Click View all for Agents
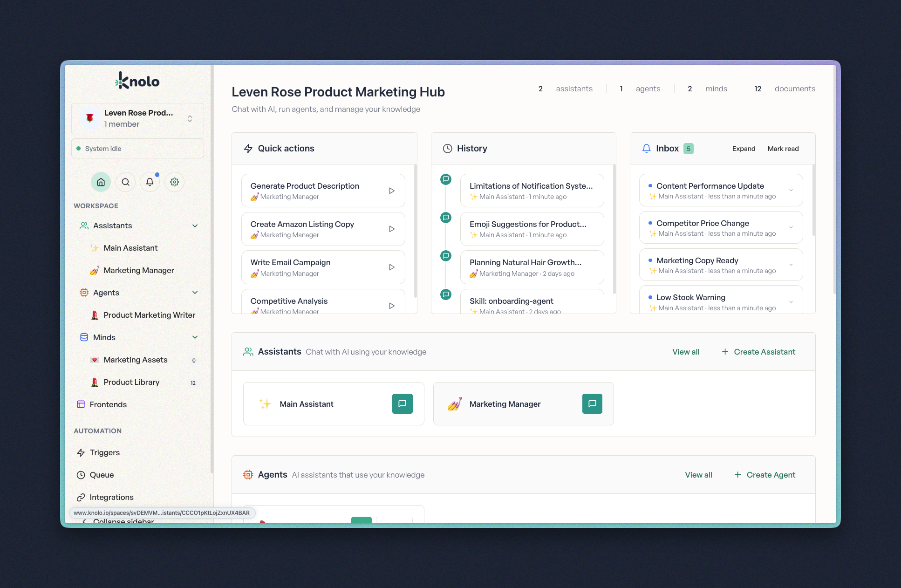Screen dimensions: 901x588 [698, 475]
